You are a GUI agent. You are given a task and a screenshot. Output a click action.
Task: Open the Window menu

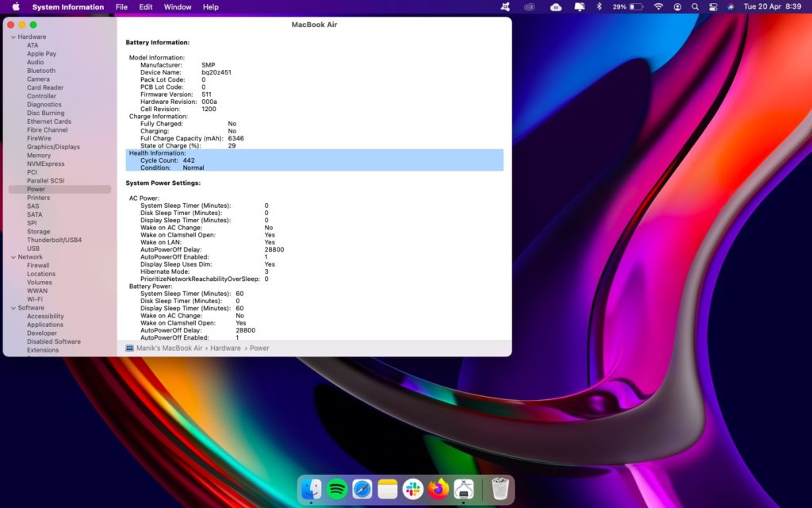pos(177,7)
